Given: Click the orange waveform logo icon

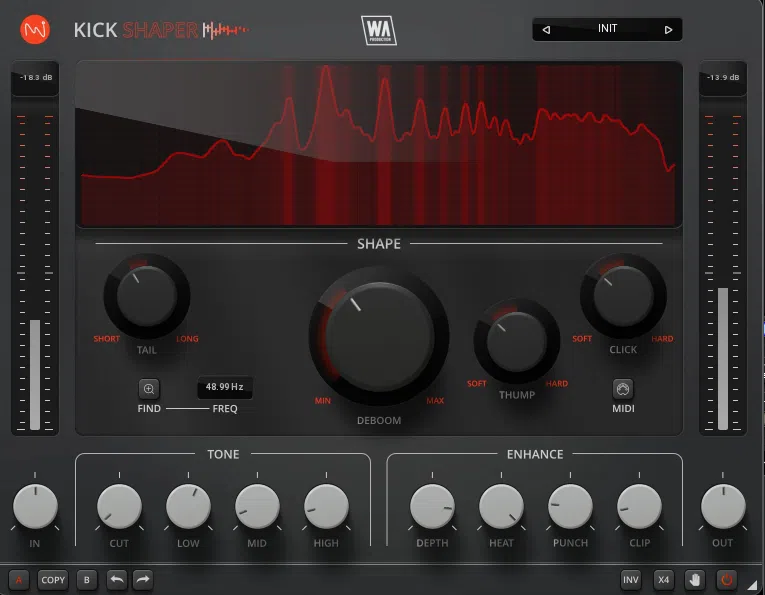Looking at the screenshot, I should click(35, 30).
